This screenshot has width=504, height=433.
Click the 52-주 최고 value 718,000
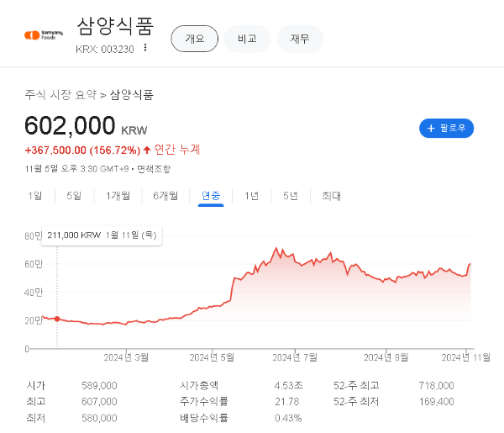pyautogui.click(x=436, y=385)
